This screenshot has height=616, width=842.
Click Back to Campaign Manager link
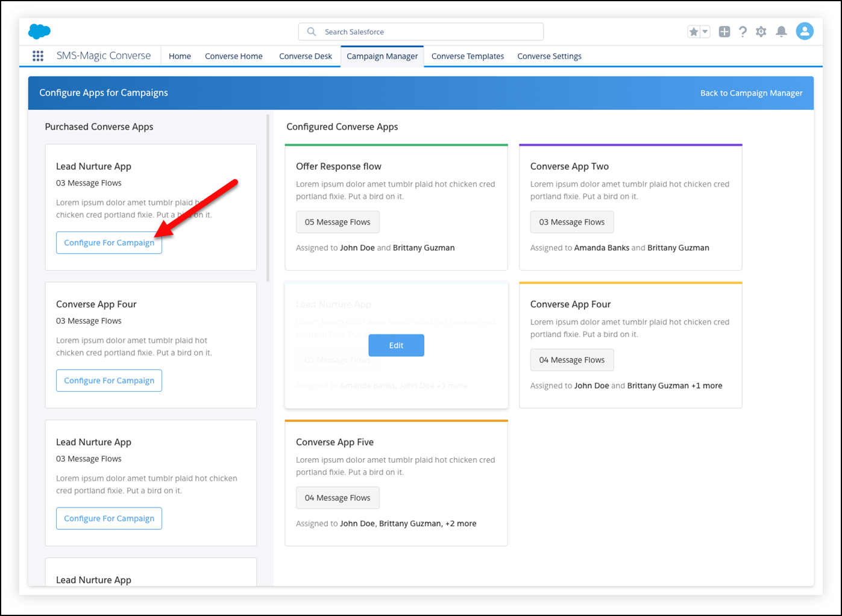click(x=751, y=93)
